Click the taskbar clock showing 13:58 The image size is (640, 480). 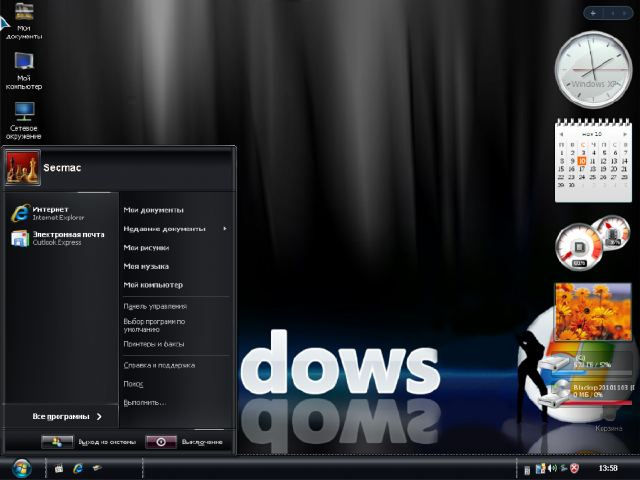point(608,468)
